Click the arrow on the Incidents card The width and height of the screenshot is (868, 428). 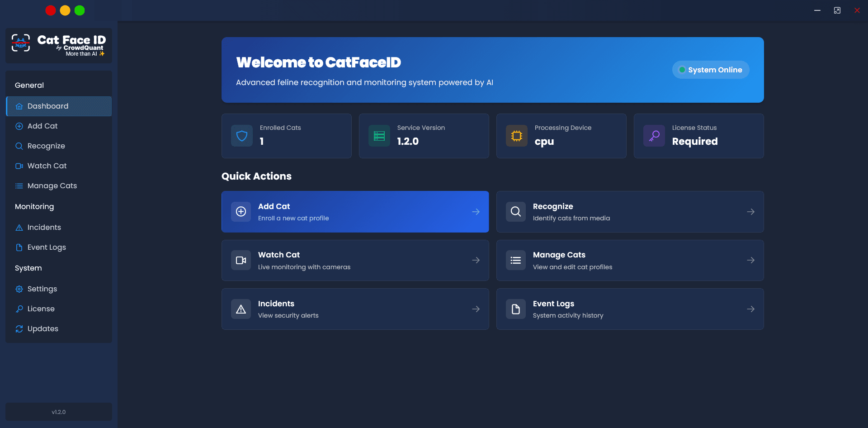[x=476, y=309]
